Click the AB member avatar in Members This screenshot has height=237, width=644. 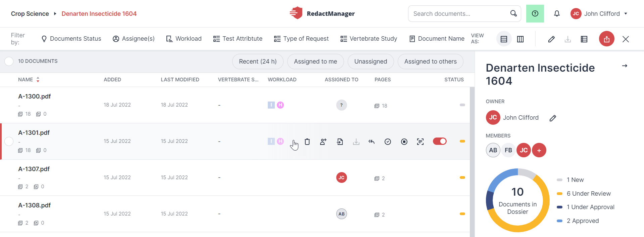(493, 150)
